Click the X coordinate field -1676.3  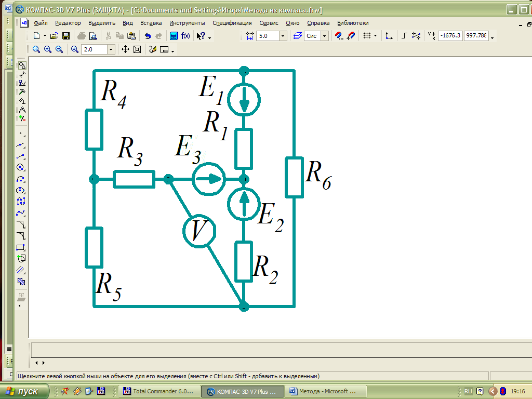point(450,36)
